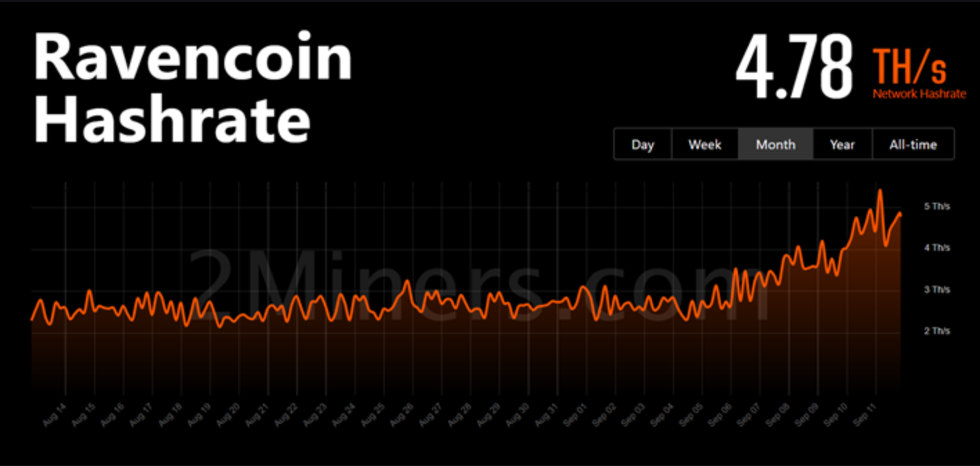Click the 3 Th/s axis label
The width and height of the screenshot is (980, 466).
tap(936, 290)
